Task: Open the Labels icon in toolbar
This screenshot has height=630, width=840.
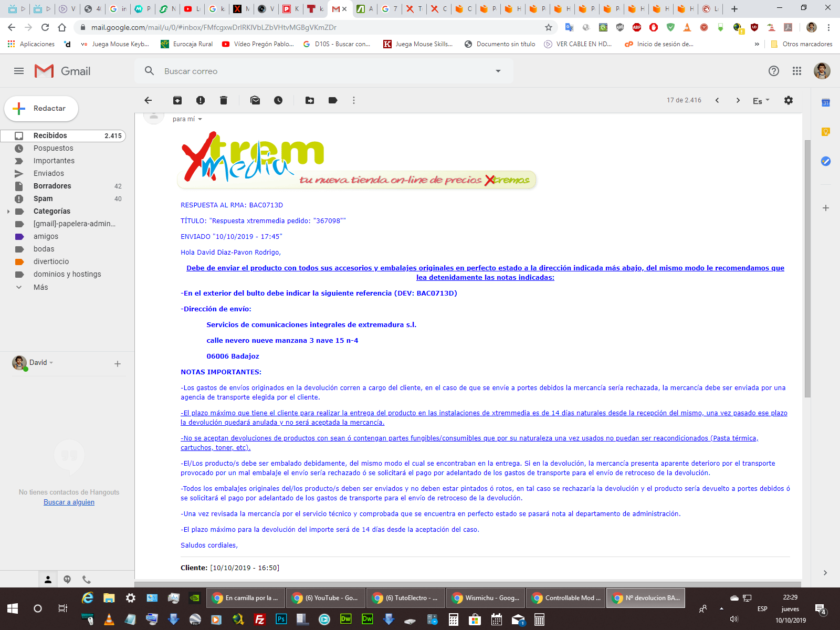Action: [x=333, y=100]
